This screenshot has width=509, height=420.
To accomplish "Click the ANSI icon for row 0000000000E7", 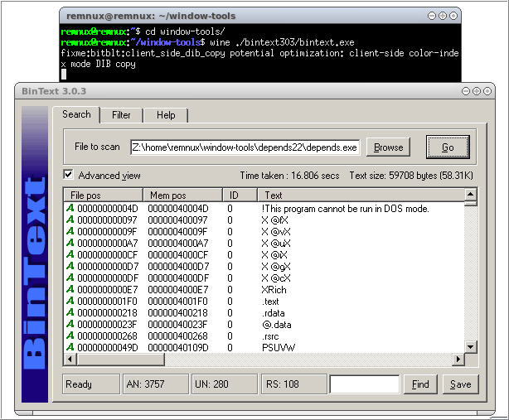I will (70, 289).
